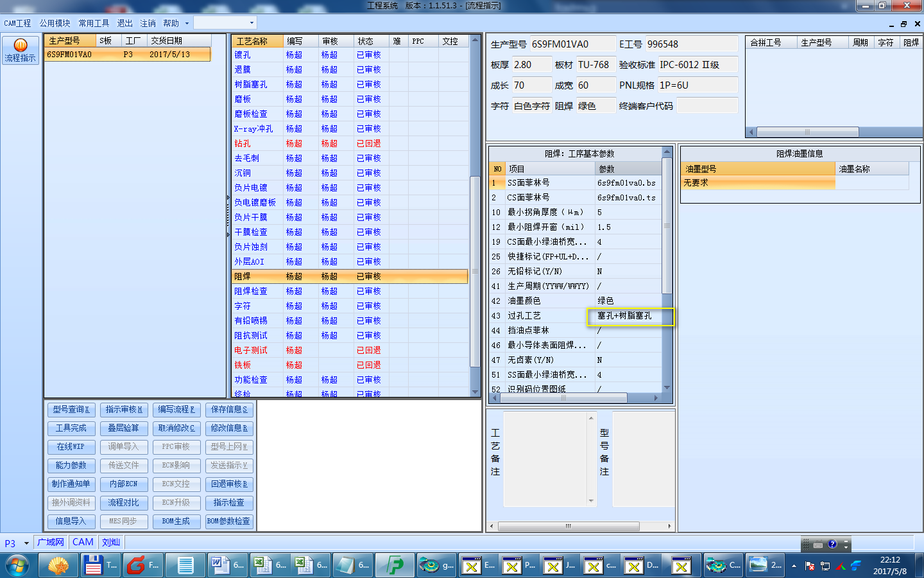
Task: Switch to X-icon taskbar window labeled E...
Action: [478, 565]
